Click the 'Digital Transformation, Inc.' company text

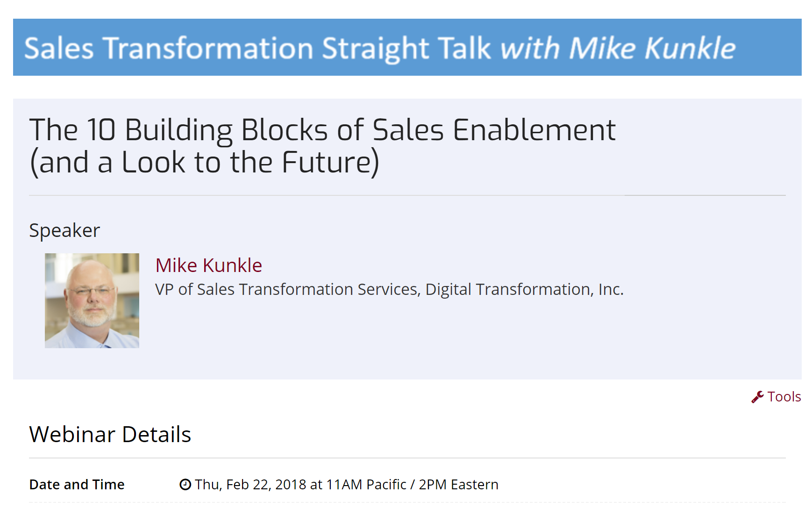(525, 289)
